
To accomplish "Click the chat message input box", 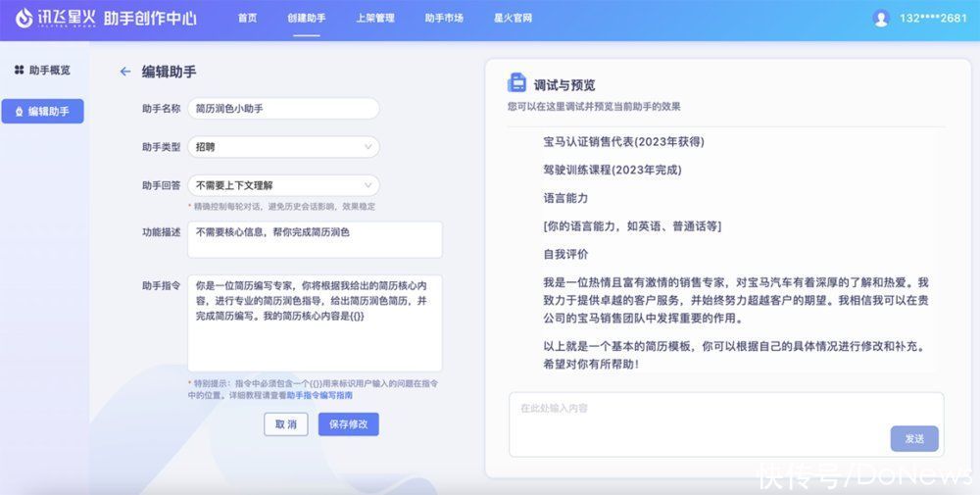I will [x=726, y=424].
